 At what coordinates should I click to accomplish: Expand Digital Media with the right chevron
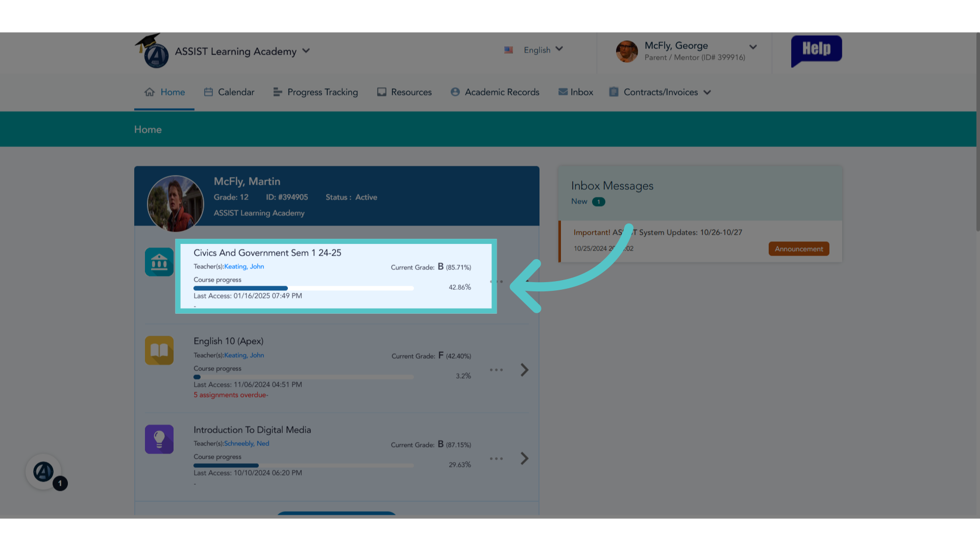(x=524, y=458)
